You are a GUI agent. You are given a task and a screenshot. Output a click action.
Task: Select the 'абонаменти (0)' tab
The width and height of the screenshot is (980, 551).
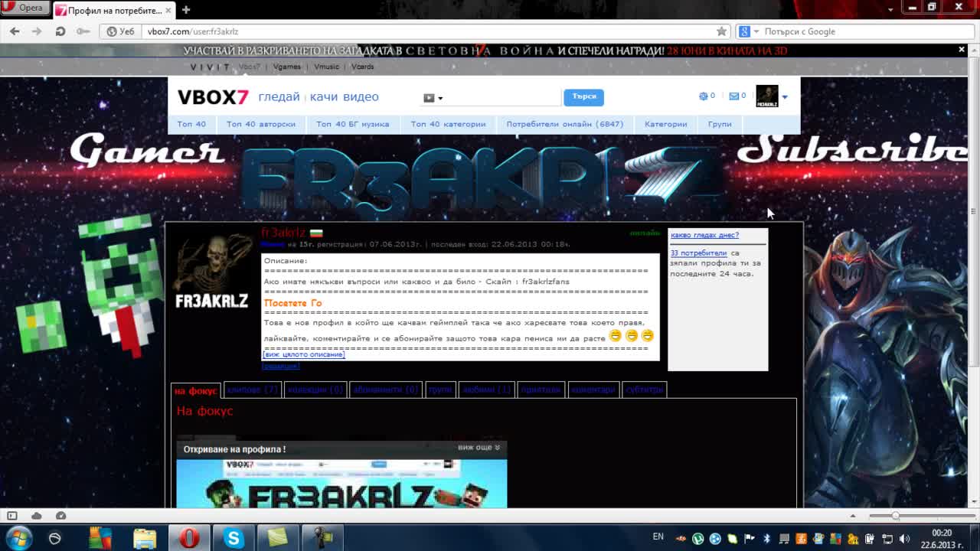point(386,390)
